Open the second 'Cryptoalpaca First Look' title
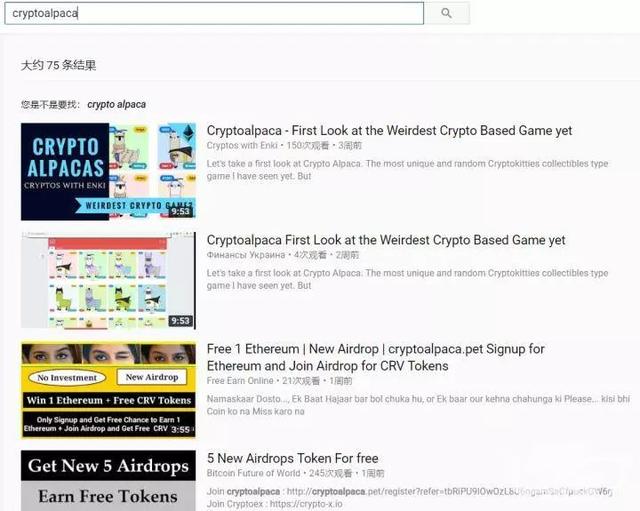 (386, 240)
